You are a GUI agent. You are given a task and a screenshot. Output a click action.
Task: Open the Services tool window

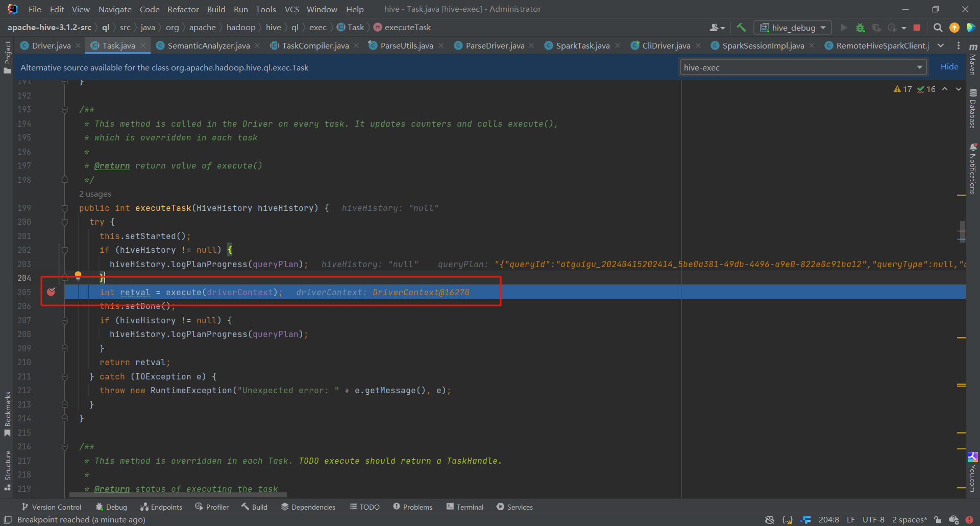click(x=514, y=507)
